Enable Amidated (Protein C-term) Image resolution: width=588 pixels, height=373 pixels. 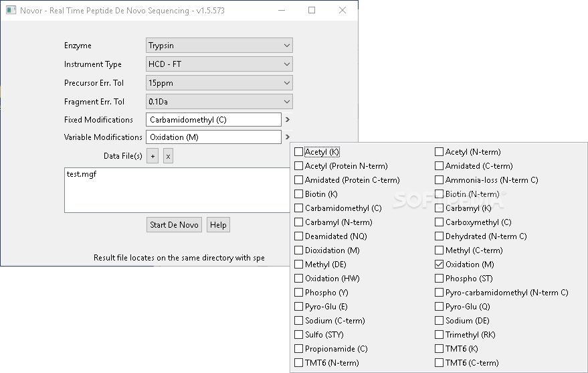298,180
